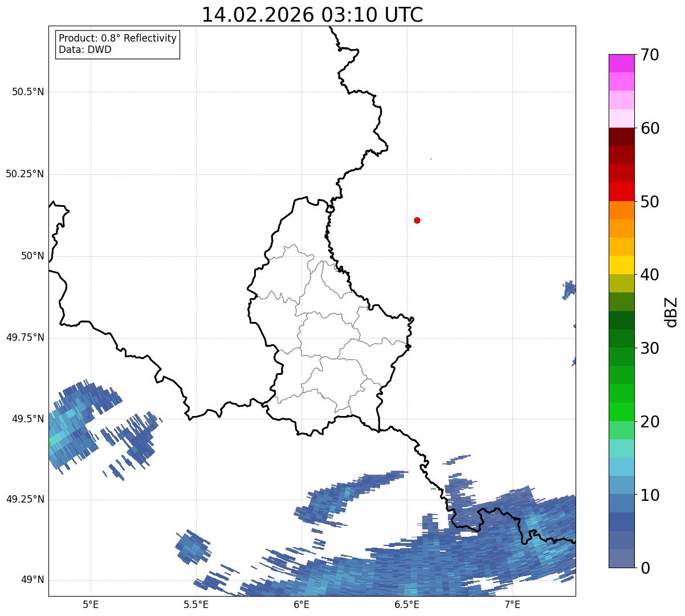Click the 7°E longitude label

(513, 604)
